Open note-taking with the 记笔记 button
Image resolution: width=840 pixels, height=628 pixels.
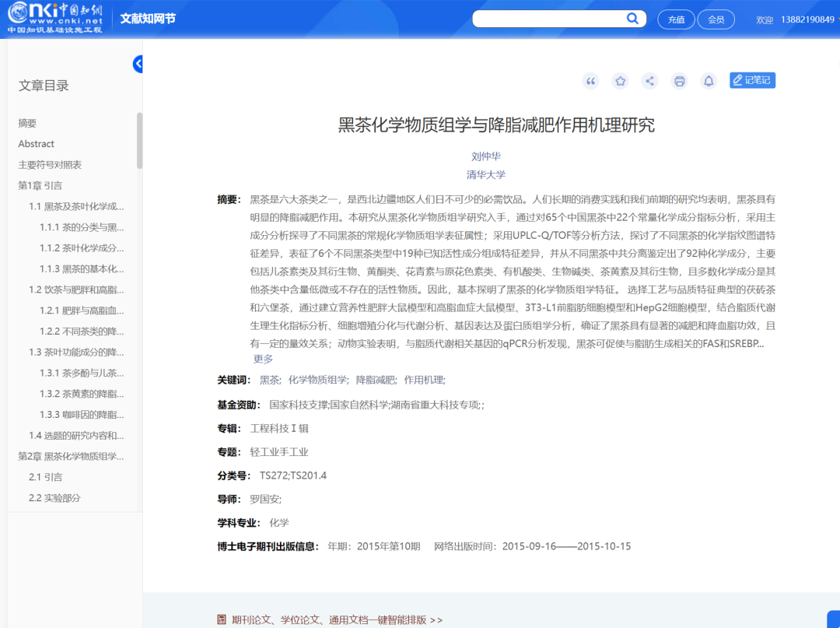[751, 80]
